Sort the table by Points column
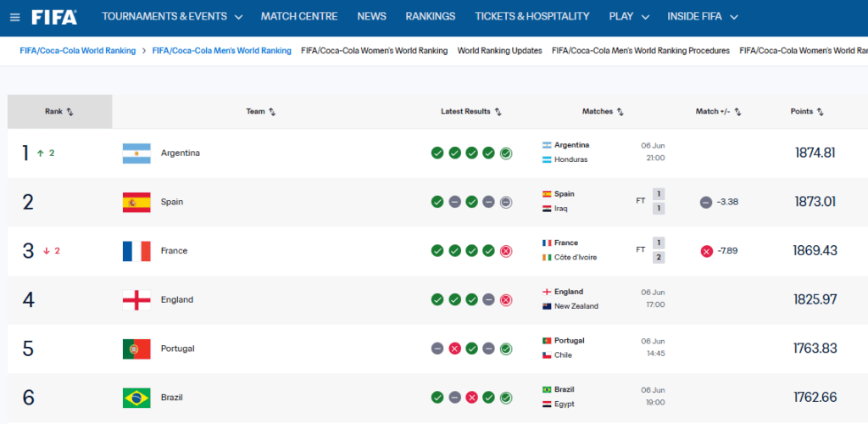868x424 pixels. pyautogui.click(x=807, y=111)
